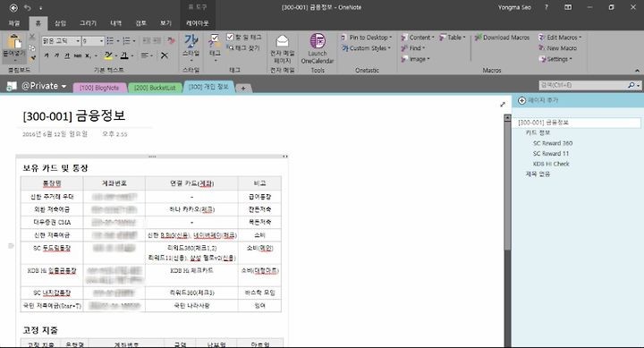The height and width of the screenshot is (348, 644).
Task: Toggle bold formatting
Action: point(47,55)
